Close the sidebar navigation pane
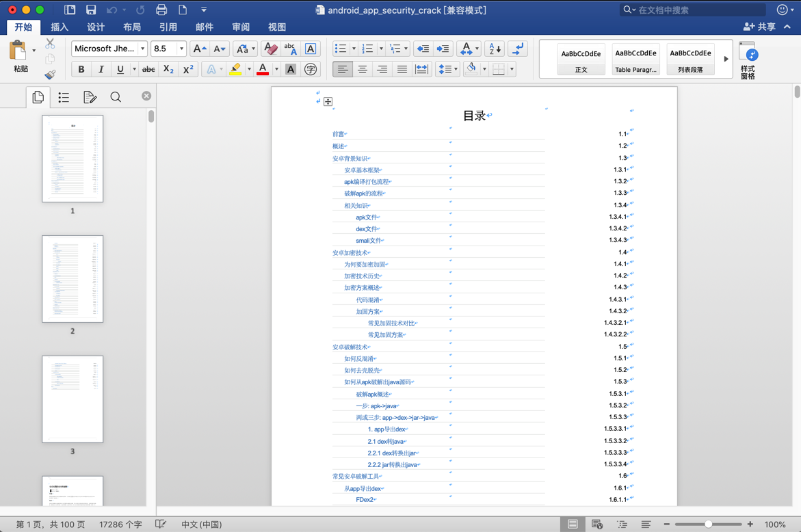 (146, 96)
